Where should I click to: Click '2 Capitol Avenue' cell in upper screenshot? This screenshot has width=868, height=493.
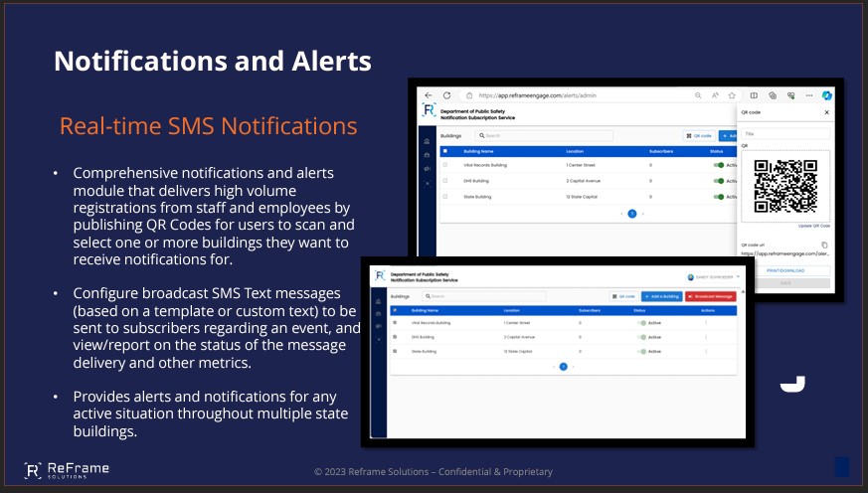tap(583, 181)
